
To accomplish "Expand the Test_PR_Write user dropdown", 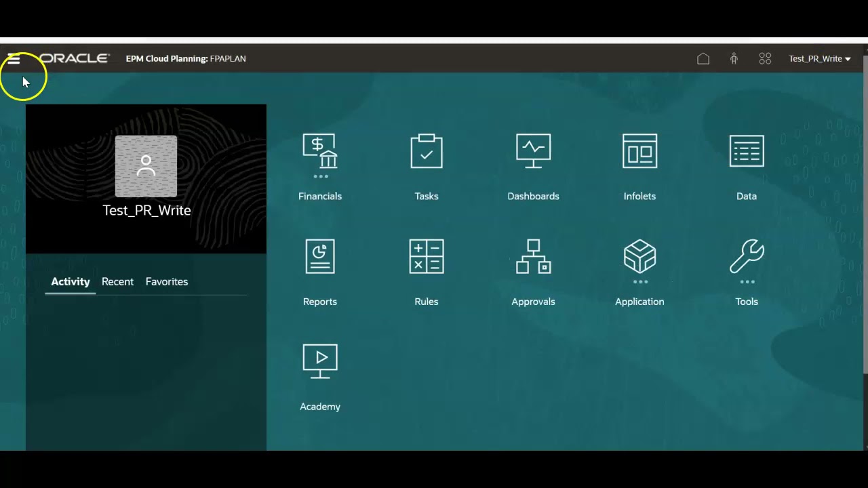I will (819, 59).
